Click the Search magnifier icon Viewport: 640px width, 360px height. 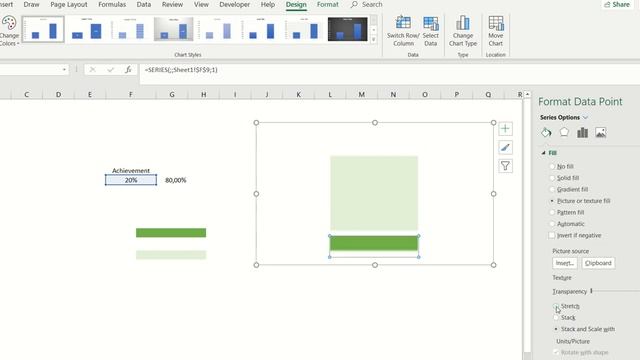point(354,4)
